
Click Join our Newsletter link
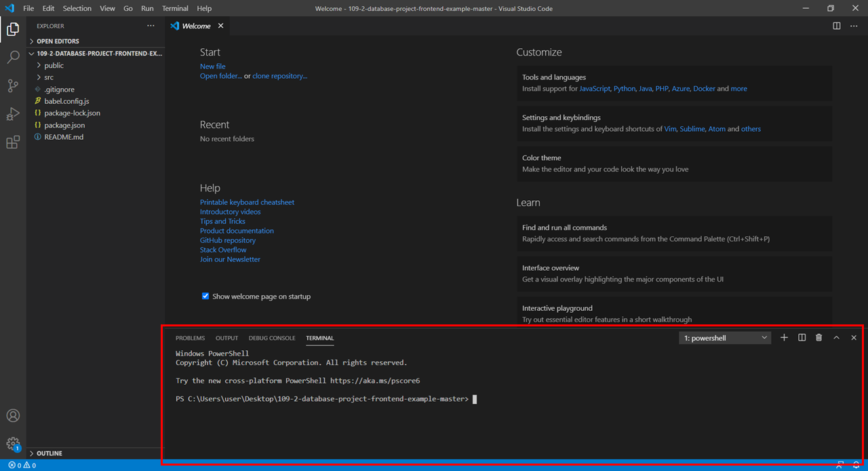[230, 259]
